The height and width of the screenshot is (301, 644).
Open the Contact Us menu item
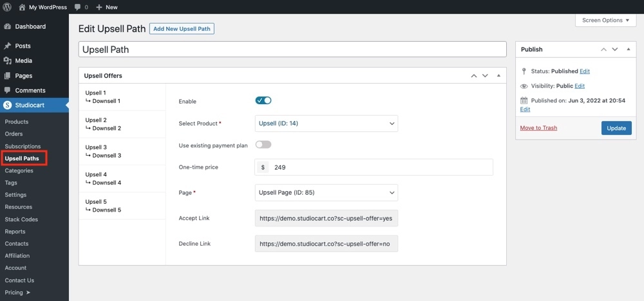(19, 280)
